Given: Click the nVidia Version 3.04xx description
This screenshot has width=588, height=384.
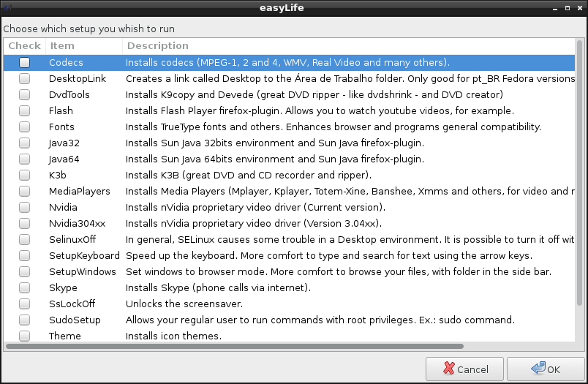Looking at the screenshot, I should tap(254, 224).
